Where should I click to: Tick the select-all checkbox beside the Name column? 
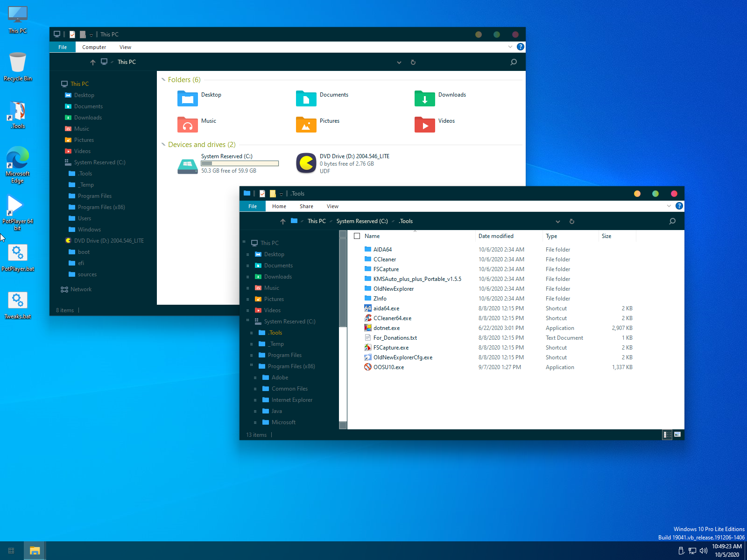[x=357, y=236]
